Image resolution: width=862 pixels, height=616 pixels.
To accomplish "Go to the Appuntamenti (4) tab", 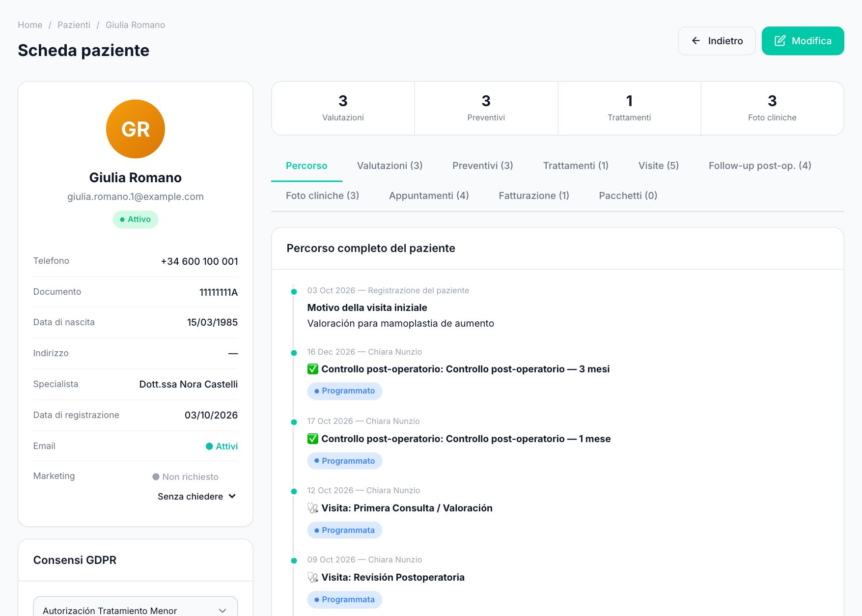I will coord(429,196).
